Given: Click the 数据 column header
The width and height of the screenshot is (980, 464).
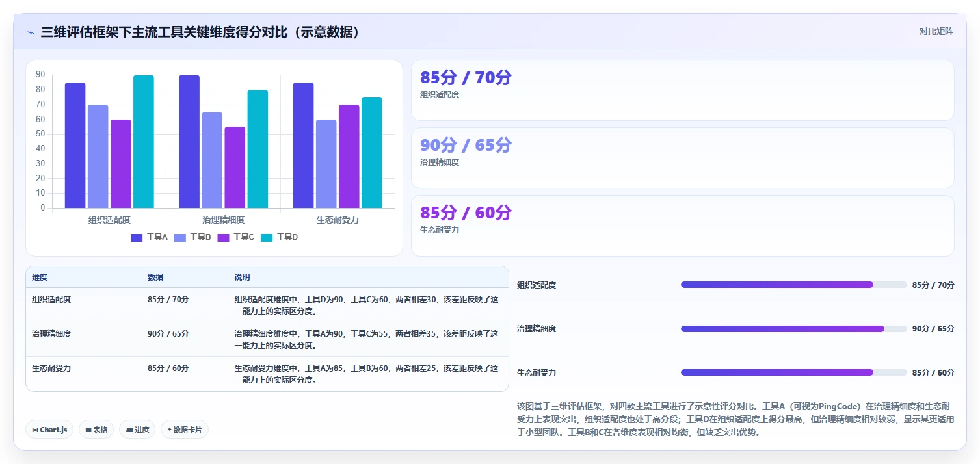Looking at the screenshot, I should click(155, 277).
